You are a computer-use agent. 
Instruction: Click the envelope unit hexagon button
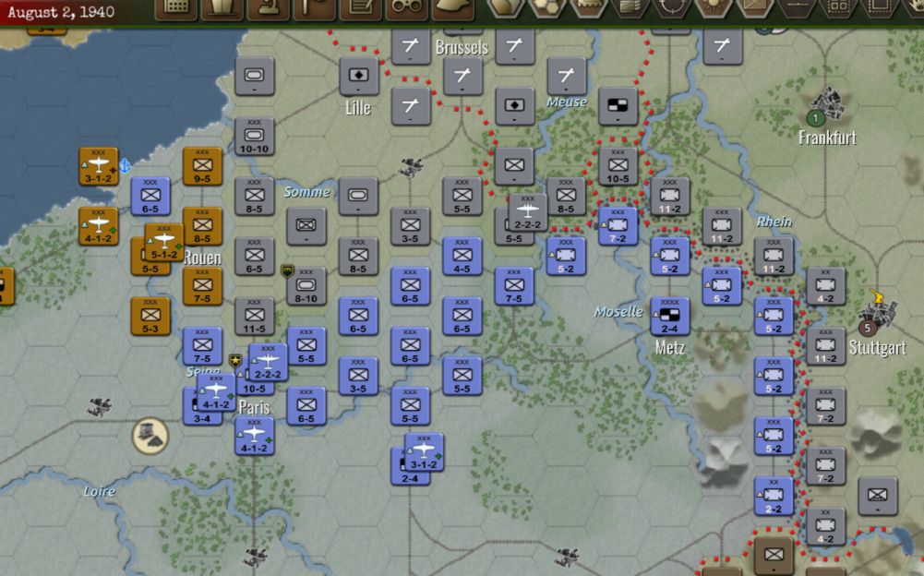click(x=755, y=8)
